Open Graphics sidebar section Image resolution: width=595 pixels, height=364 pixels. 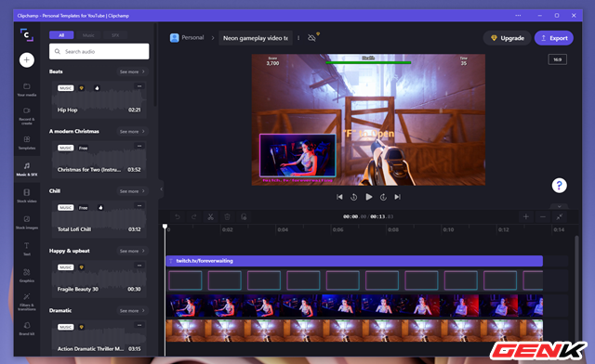point(27,276)
